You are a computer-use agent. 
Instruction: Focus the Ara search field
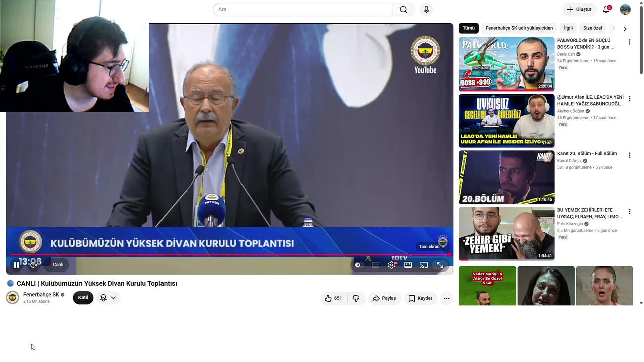click(303, 10)
